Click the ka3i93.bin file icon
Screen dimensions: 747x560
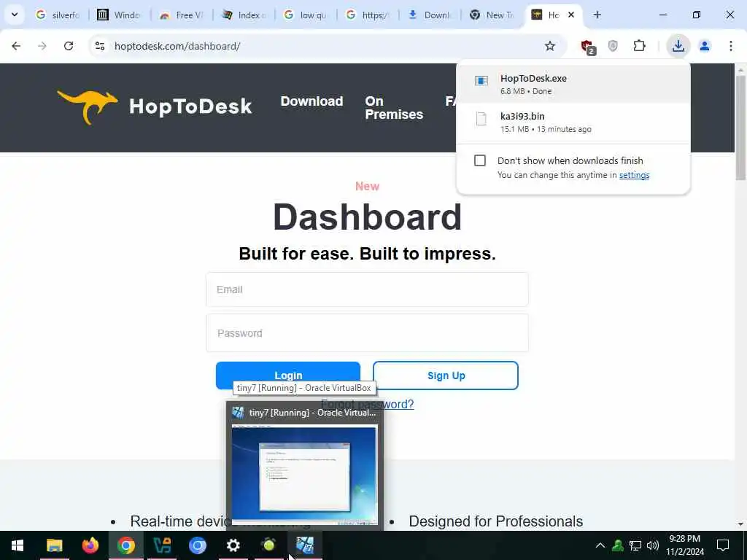point(481,119)
